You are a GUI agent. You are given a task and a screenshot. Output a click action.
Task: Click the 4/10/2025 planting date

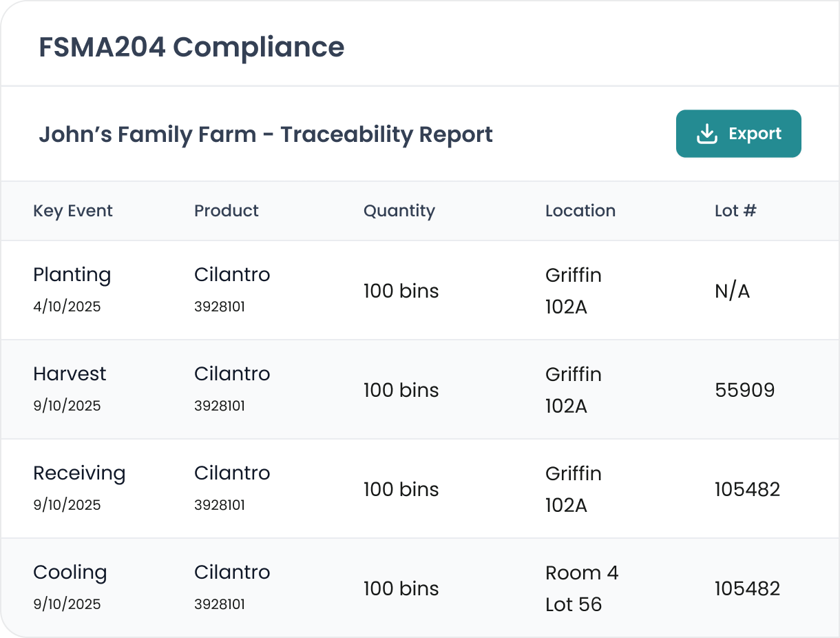click(67, 307)
